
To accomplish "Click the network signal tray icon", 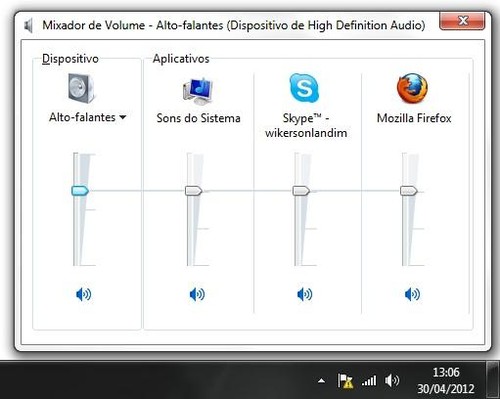I will point(369,381).
